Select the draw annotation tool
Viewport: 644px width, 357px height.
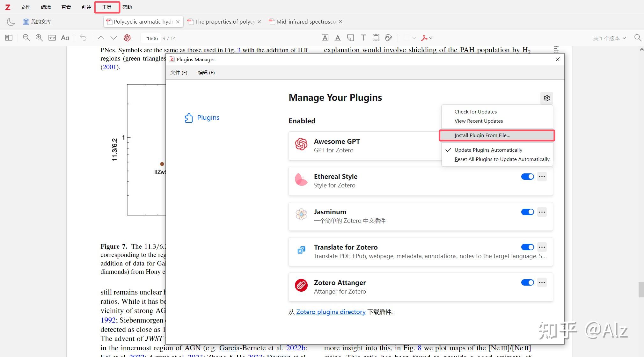pos(388,38)
